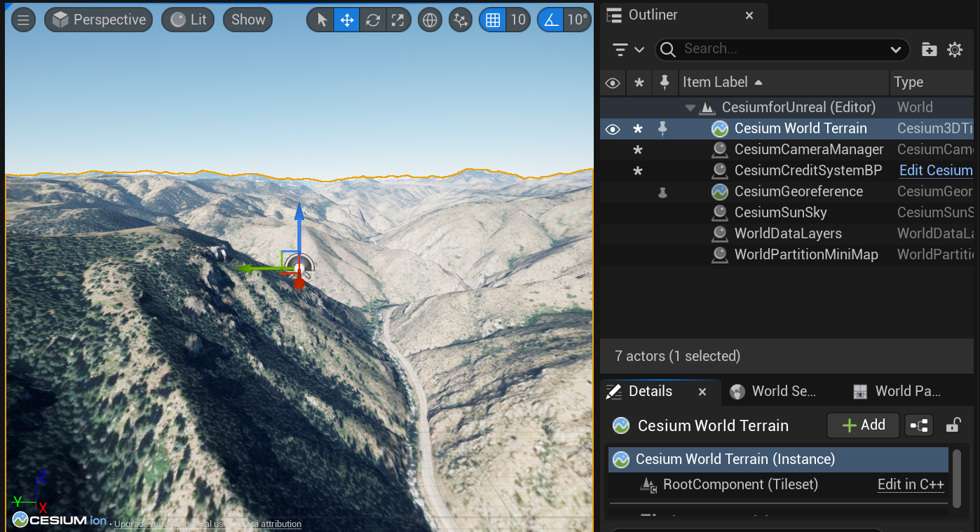Select CesiumSunSky actor
The height and width of the screenshot is (532, 980).
[780, 212]
